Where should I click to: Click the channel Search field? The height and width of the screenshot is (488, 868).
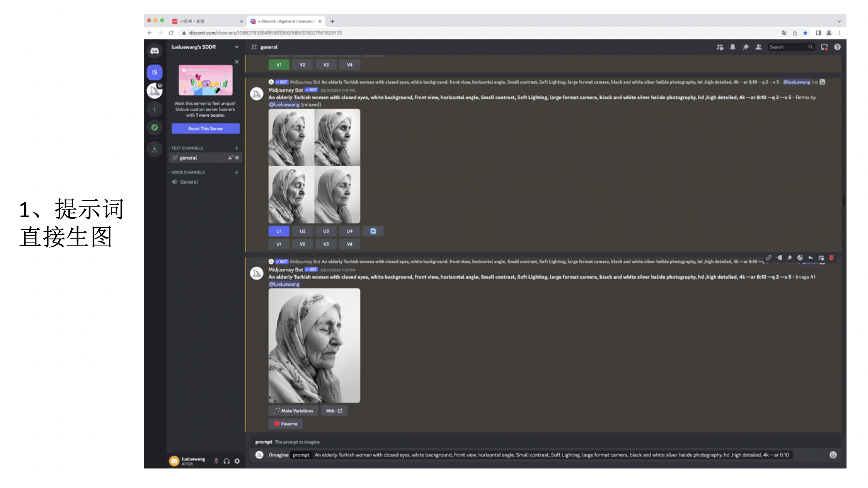coord(791,47)
